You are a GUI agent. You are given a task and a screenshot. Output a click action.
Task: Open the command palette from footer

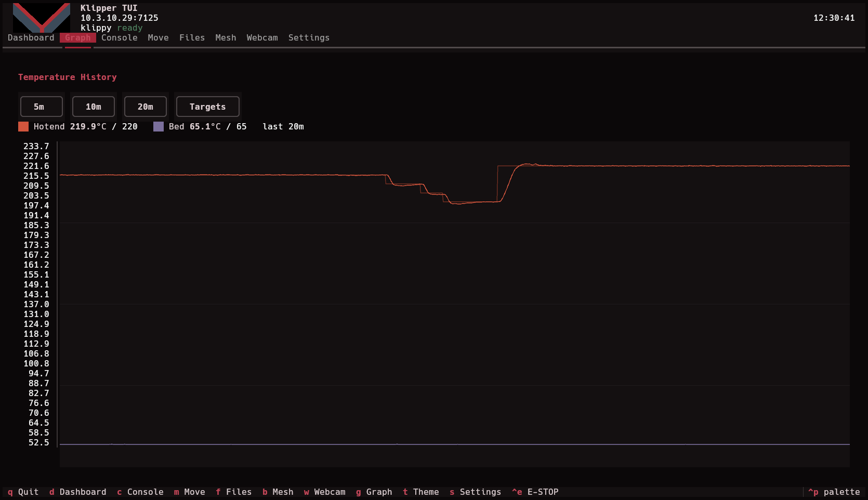point(834,492)
